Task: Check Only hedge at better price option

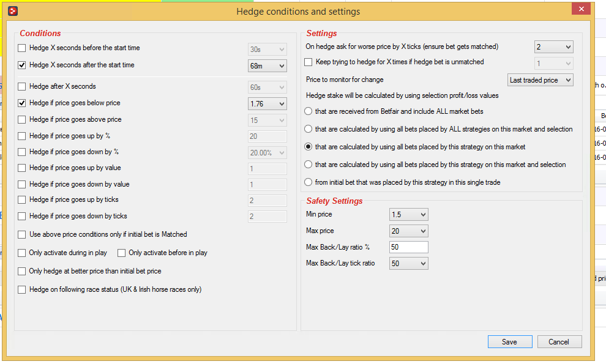Action: 22,271
